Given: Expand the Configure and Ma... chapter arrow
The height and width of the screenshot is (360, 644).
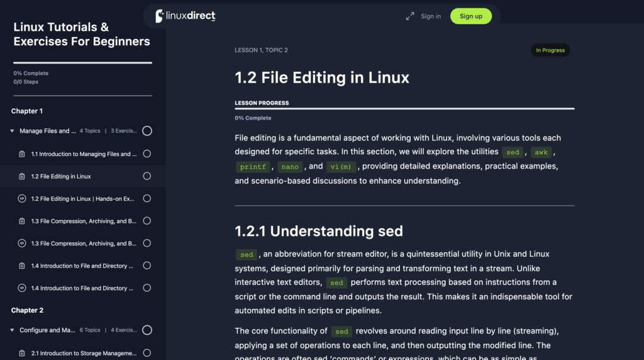Looking at the screenshot, I should 12,330.
